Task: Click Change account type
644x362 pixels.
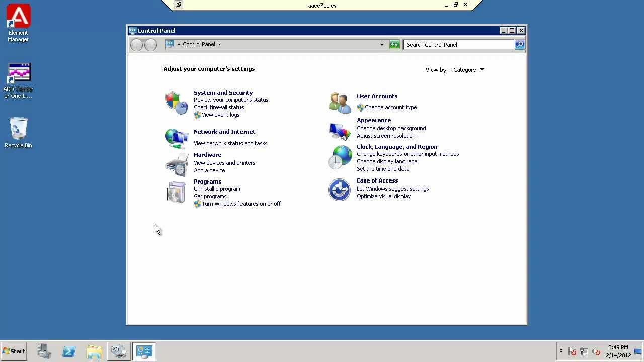Action: tap(390, 107)
